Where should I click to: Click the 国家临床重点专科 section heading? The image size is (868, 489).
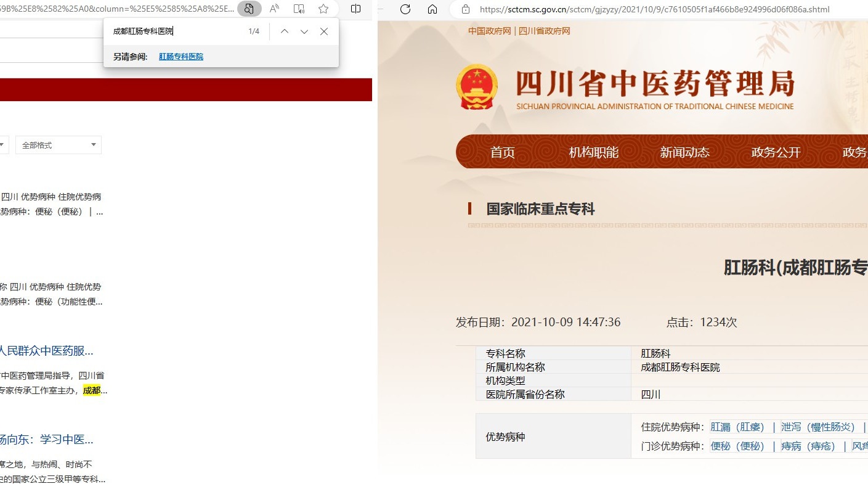(540, 209)
